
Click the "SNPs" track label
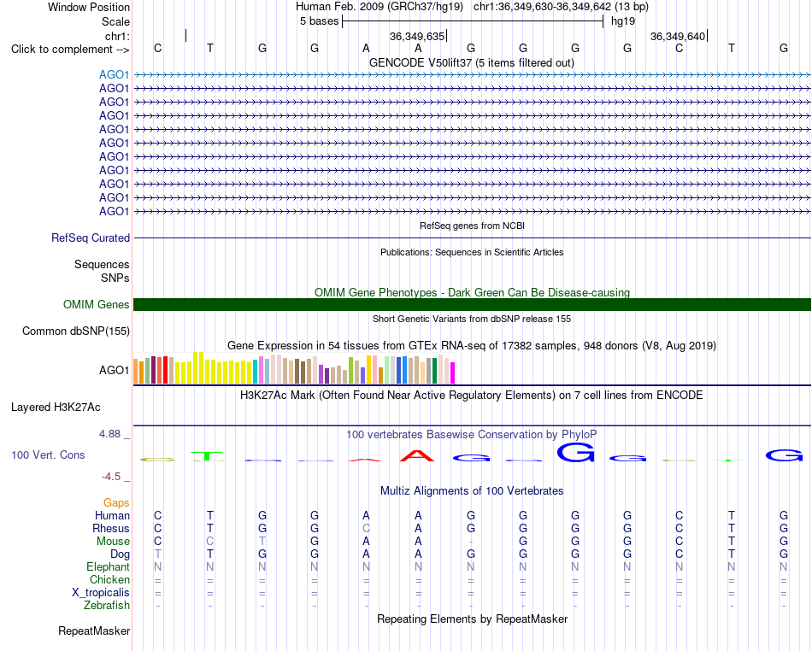[x=115, y=278]
